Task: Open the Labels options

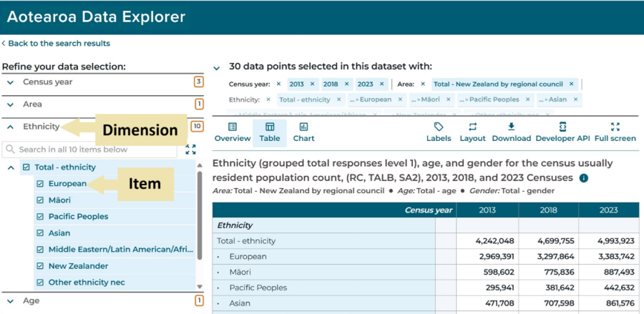Action: (x=439, y=132)
